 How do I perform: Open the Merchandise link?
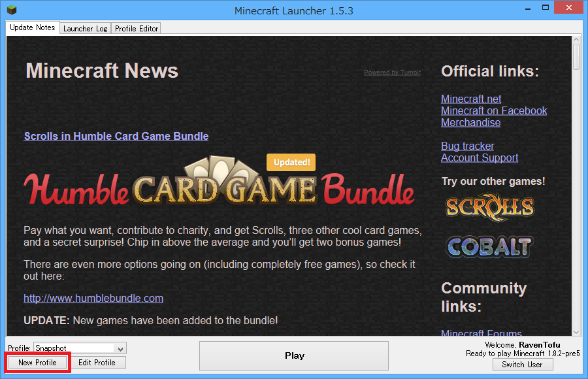[x=470, y=123]
